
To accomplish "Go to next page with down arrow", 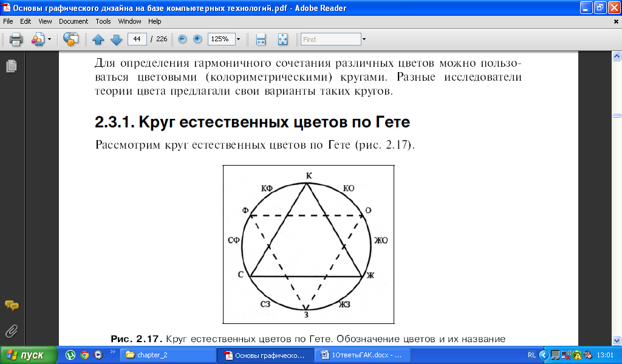I will (116, 39).
